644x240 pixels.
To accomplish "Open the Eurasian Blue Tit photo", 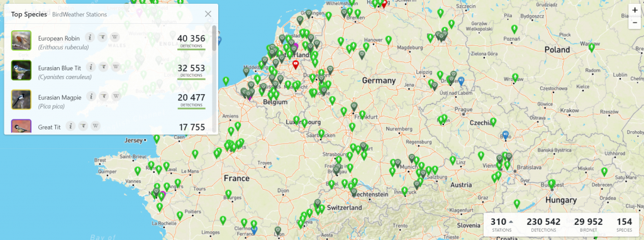I will point(21,70).
